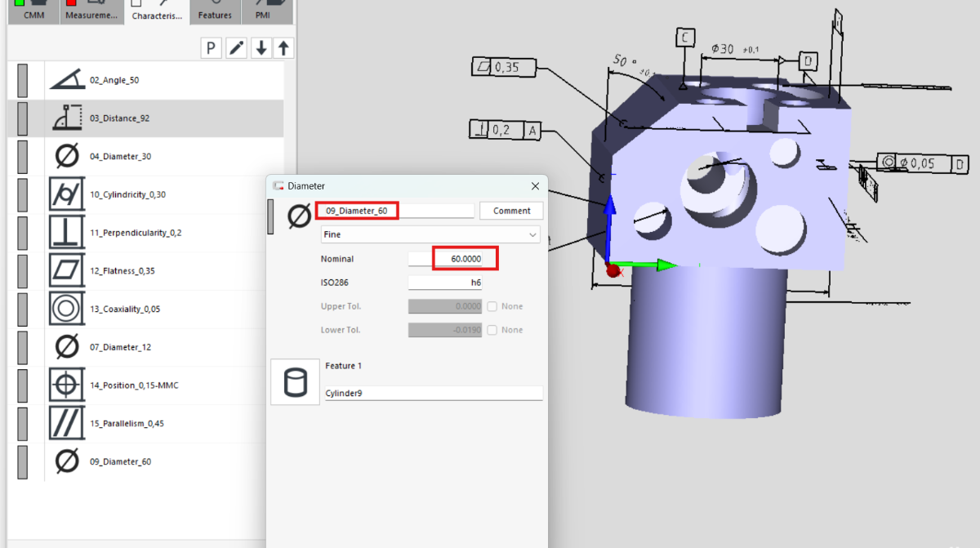Select the cylindricity icon for 10_Cylindricity_0,30
Image resolution: width=980 pixels, height=548 pixels.
click(67, 194)
